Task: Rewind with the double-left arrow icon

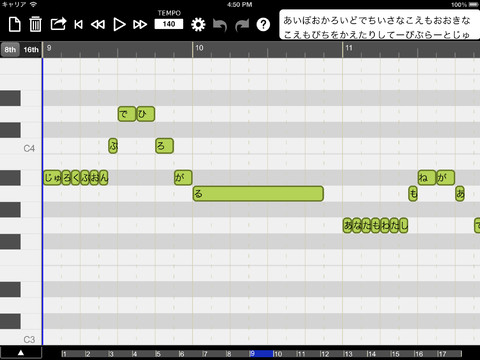Action: pos(98,25)
